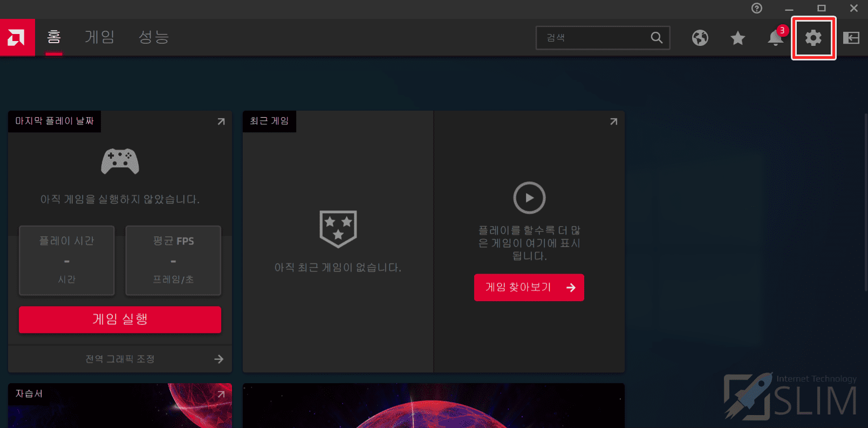This screenshot has height=428, width=868.
Task: Open favorites star icon
Action: 738,38
